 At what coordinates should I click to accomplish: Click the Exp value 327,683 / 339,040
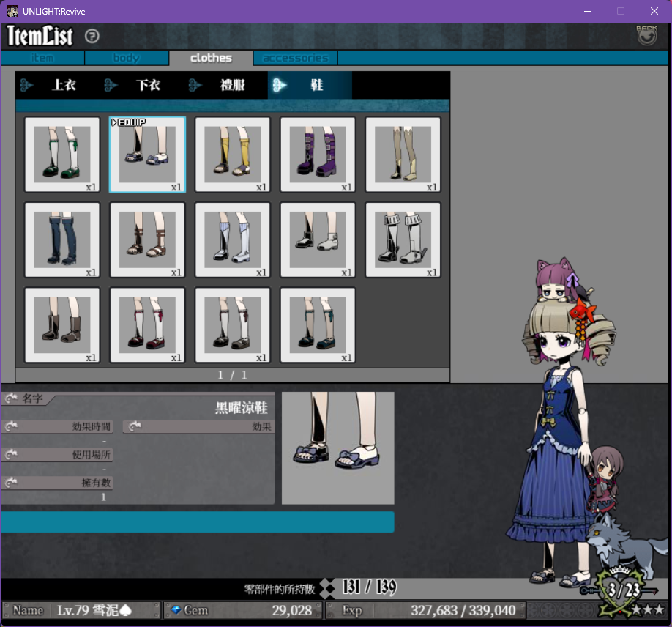[x=463, y=610]
